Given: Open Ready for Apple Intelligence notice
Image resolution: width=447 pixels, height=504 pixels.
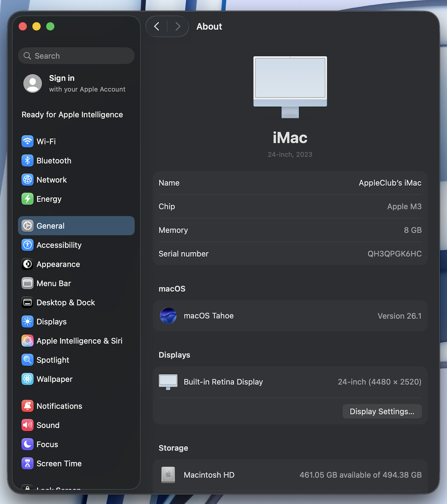Looking at the screenshot, I should click(x=72, y=115).
